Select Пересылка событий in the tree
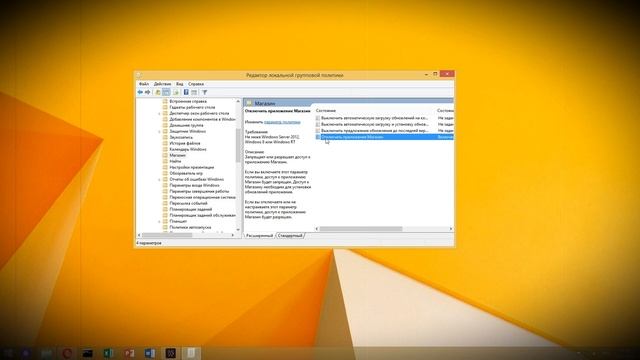Screen dimensions: 640x360 [188, 203]
